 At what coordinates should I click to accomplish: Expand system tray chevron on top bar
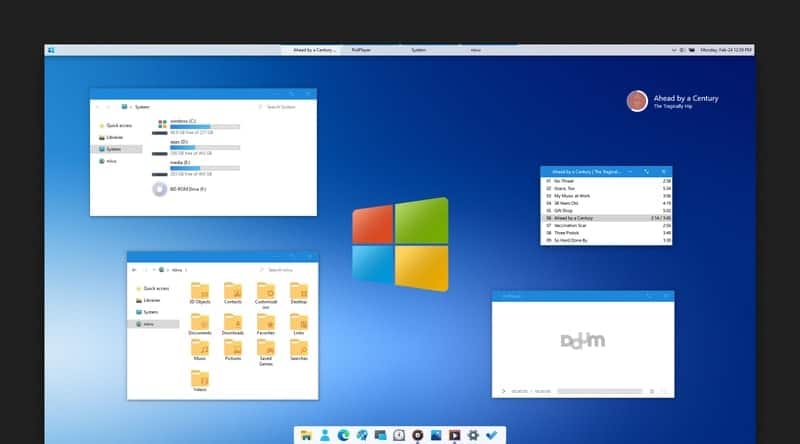pos(674,50)
